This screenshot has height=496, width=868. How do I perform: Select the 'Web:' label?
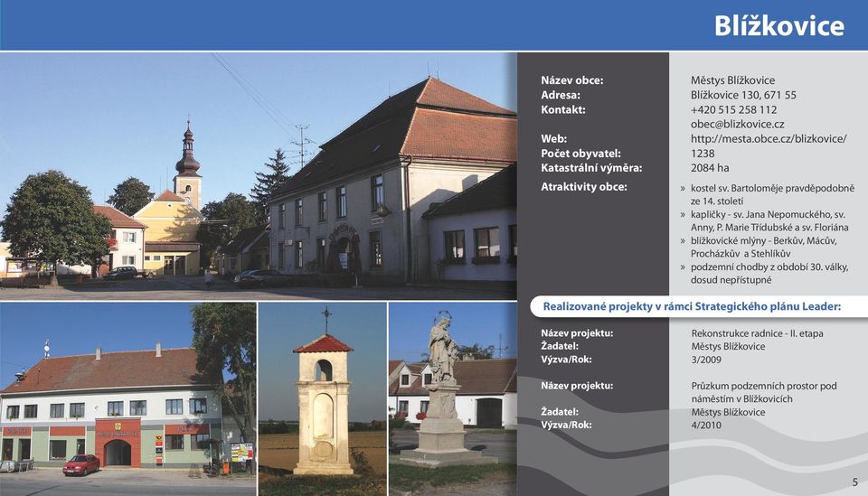pyautogui.click(x=553, y=139)
